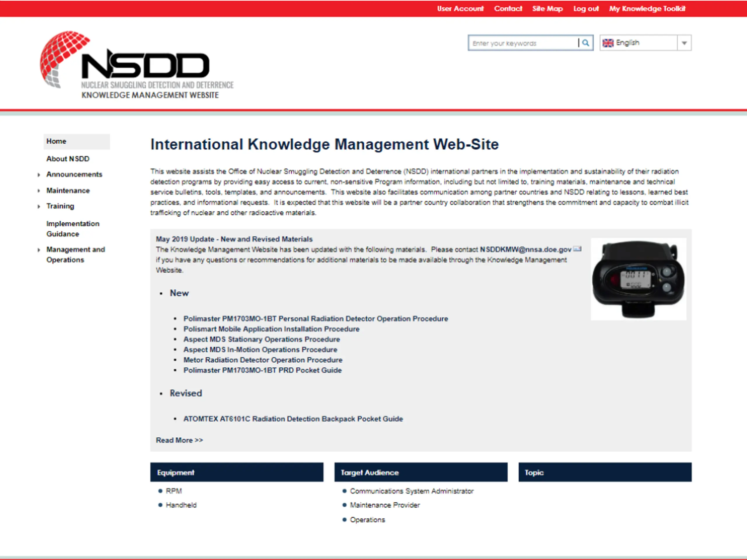Open the About NSDD sidebar item

click(x=68, y=159)
